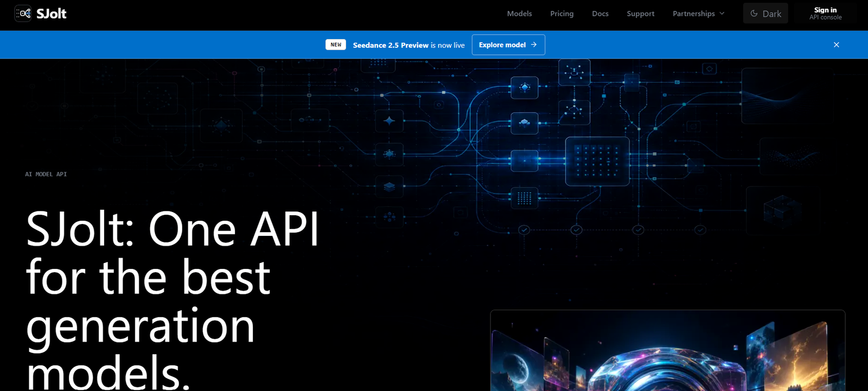Expand the Partnerships dropdown
868x391 pixels.
(698, 14)
